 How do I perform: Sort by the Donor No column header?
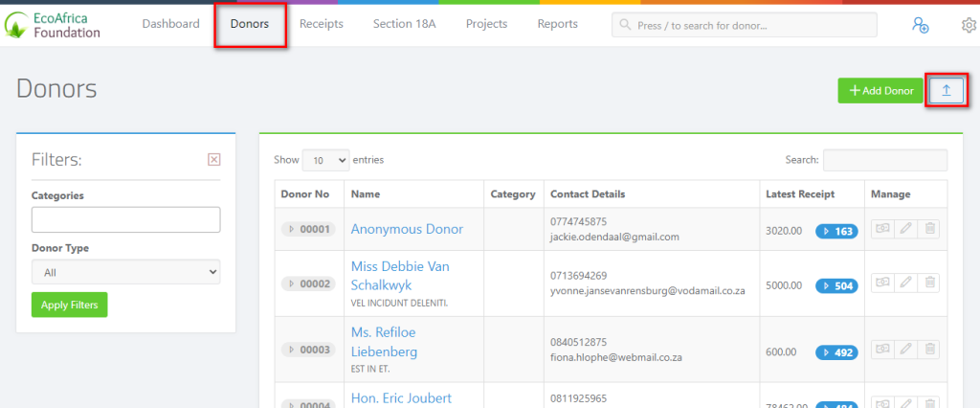(309, 194)
